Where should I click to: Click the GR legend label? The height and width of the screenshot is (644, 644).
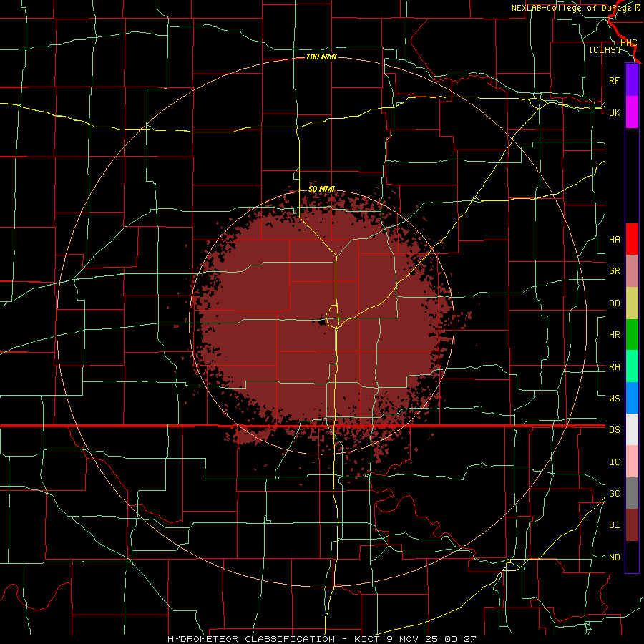click(x=614, y=271)
